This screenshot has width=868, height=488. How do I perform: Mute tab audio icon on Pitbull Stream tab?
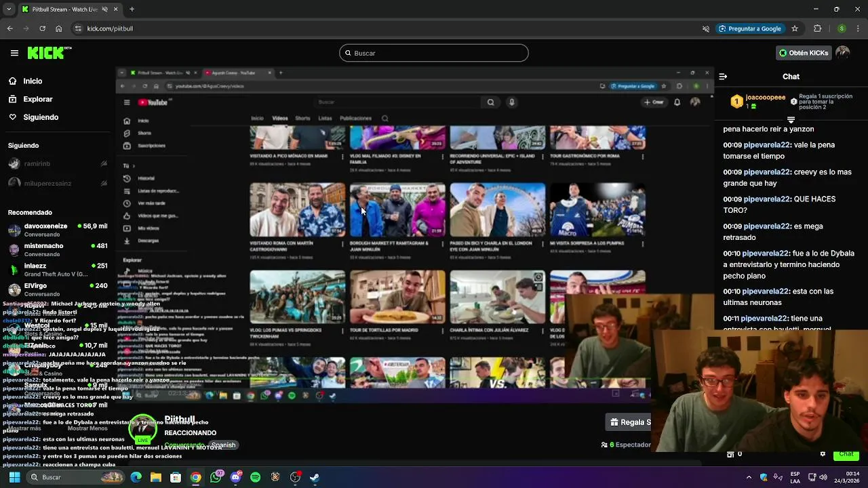(105, 9)
